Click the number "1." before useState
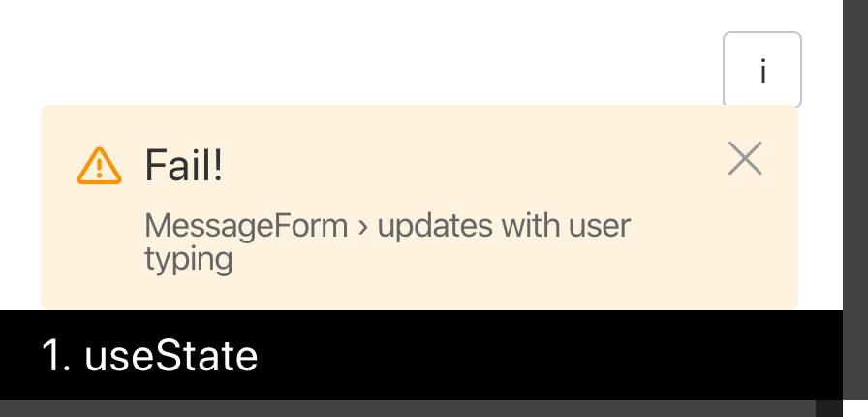The width and height of the screenshot is (868, 417). 56,356
